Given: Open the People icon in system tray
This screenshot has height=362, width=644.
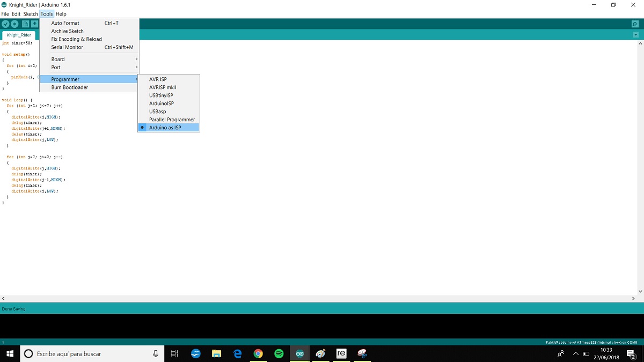Looking at the screenshot, I should 561,353.
